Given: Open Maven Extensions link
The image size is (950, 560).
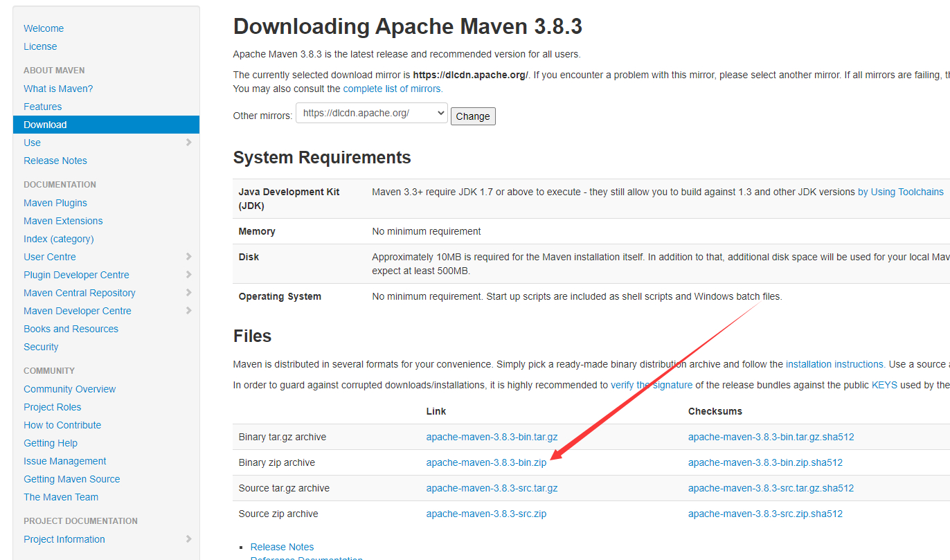Looking at the screenshot, I should (63, 221).
